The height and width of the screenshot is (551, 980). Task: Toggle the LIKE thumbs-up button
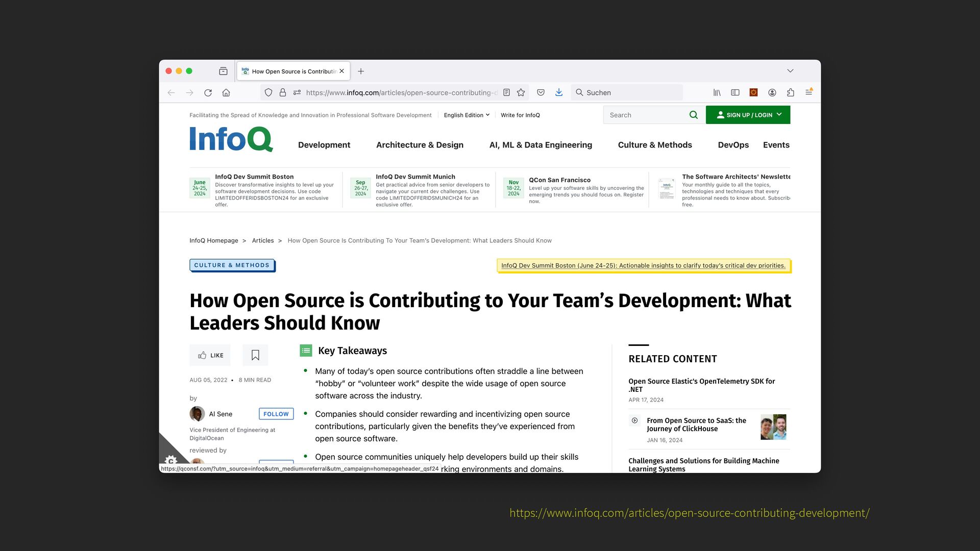pos(210,355)
